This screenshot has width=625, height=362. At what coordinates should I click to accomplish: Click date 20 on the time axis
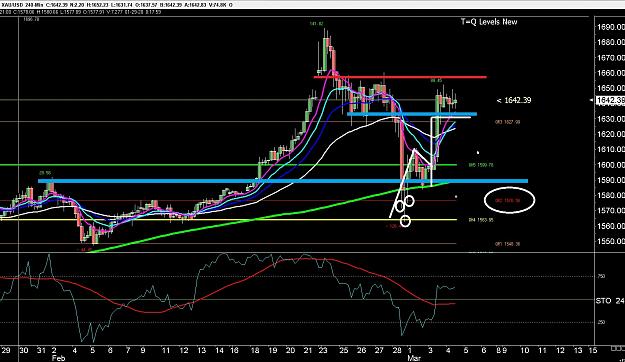pyautogui.click(x=290, y=350)
